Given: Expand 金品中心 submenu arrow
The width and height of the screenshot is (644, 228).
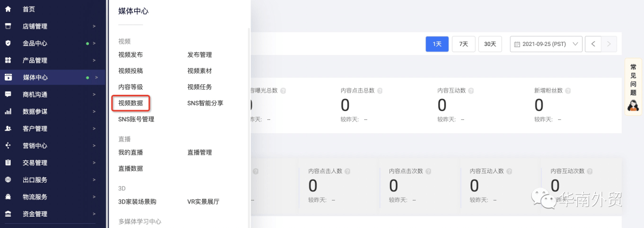Looking at the screenshot, I should pyautogui.click(x=94, y=43).
